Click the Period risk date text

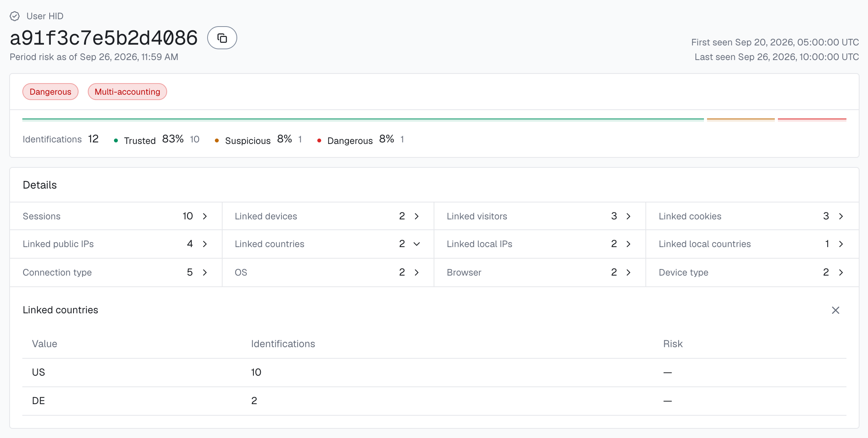pyautogui.click(x=94, y=57)
